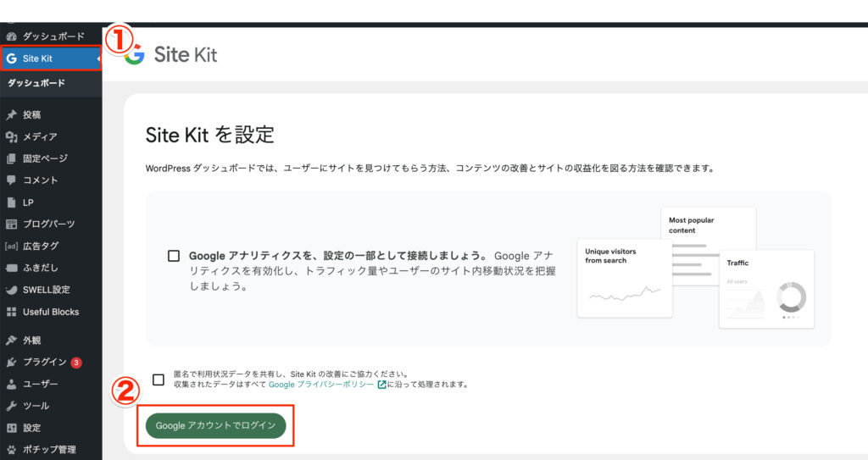Click the Google logo in Site Kit header
Image resolution: width=868 pixels, height=460 pixels.
tap(135, 55)
